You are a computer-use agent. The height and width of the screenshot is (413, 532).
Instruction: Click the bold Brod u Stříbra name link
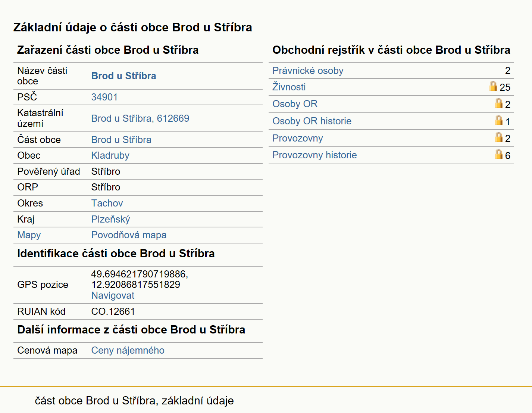click(x=124, y=76)
